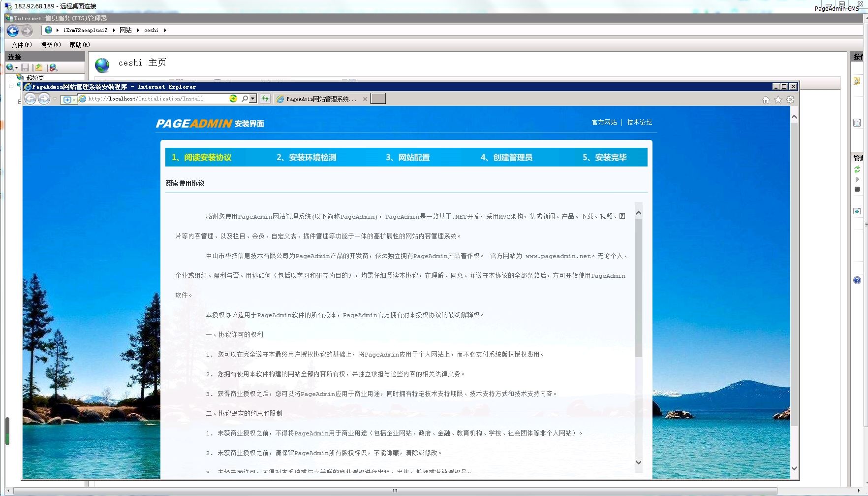Open the IE recent pages dropdown arrow

(55, 99)
